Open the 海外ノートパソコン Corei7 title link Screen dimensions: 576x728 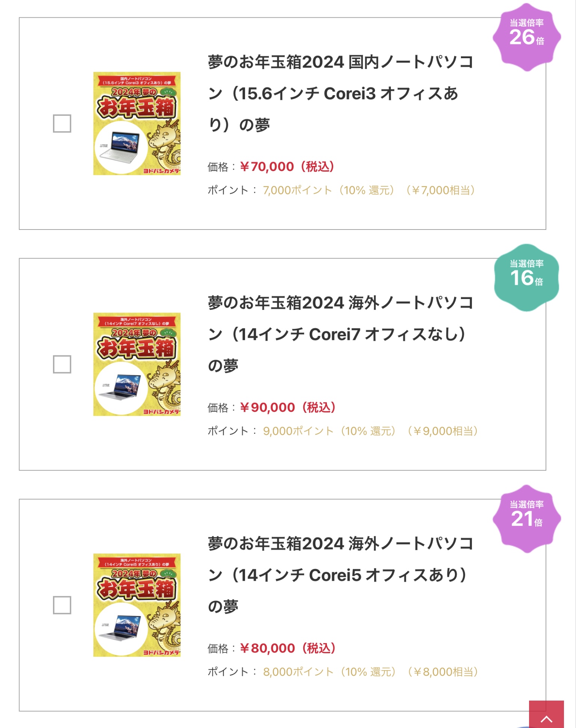click(x=340, y=334)
